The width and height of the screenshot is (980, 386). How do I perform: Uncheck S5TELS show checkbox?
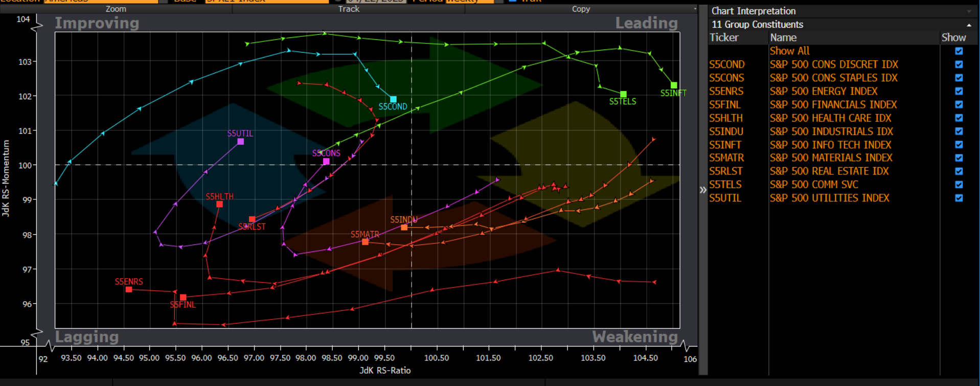[x=959, y=185]
